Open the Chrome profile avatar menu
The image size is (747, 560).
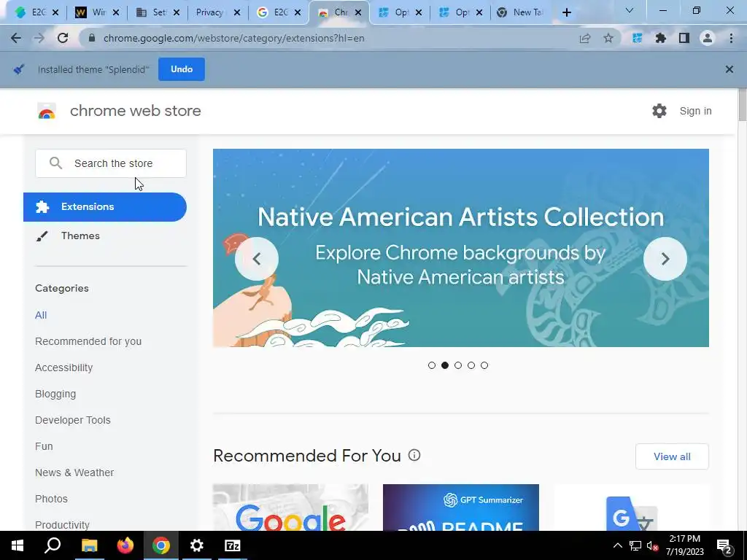click(x=708, y=38)
